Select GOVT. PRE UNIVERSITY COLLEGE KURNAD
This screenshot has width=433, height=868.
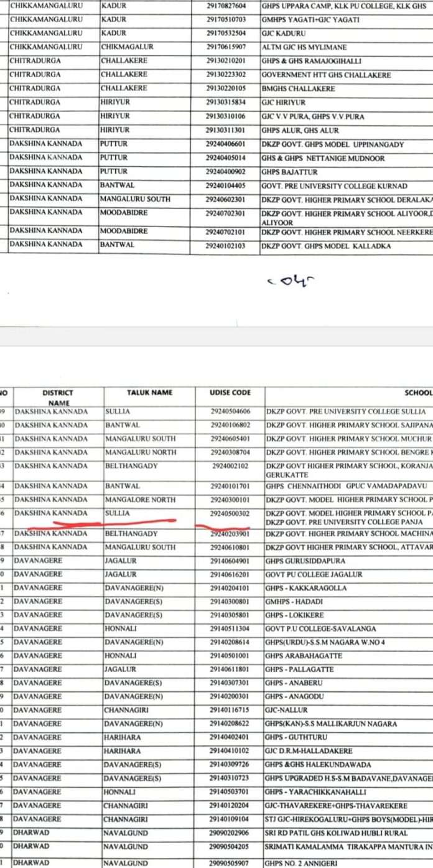(x=334, y=186)
